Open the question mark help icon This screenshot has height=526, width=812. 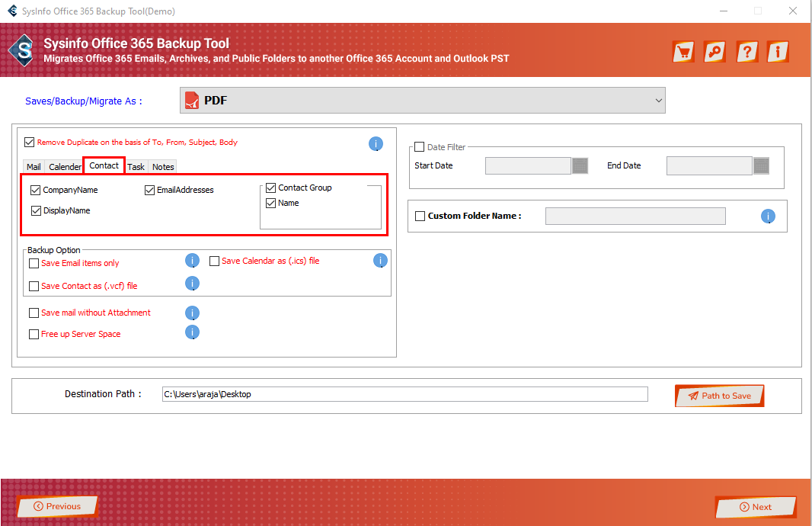click(746, 52)
